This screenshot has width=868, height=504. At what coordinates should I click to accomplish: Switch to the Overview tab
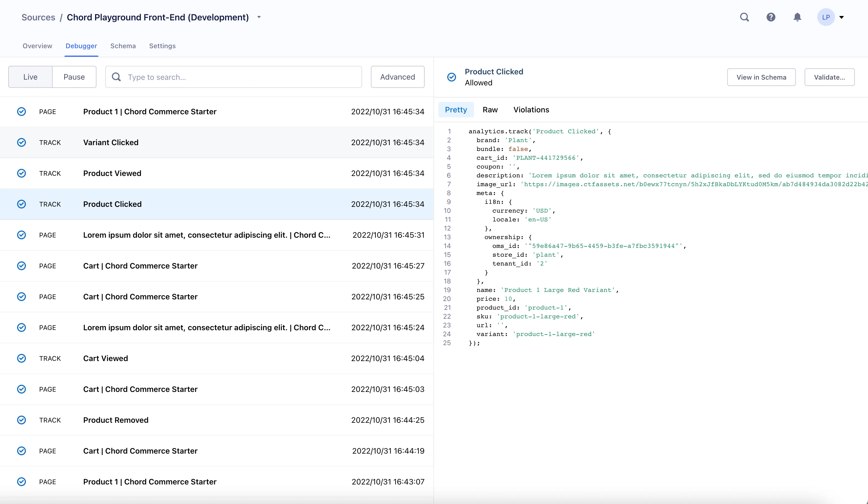point(37,46)
